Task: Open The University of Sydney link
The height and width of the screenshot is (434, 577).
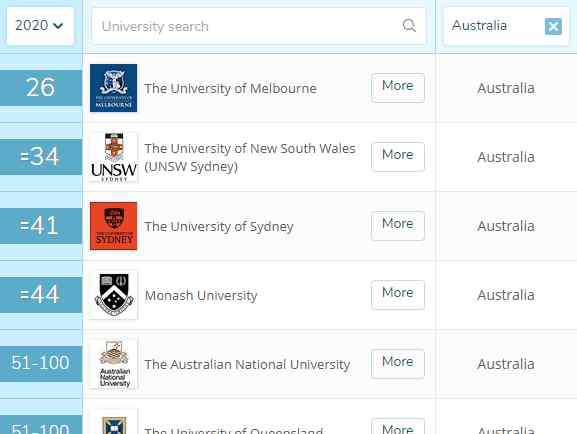Action: pos(219,226)
